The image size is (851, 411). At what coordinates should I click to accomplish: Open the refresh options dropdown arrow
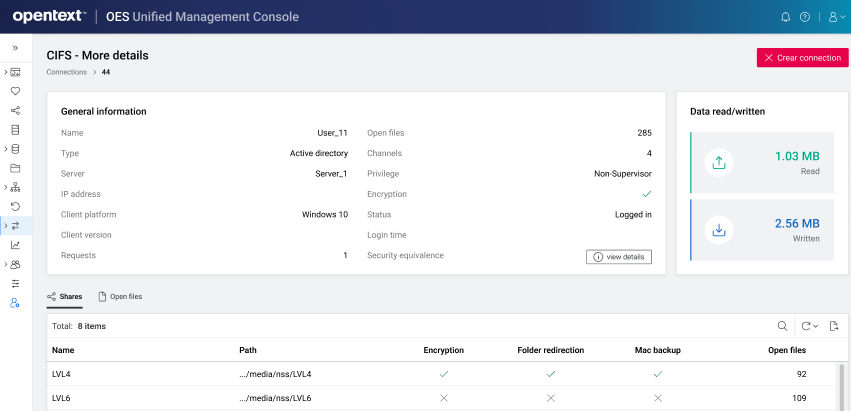pyautogui.click(x=816, y=326)
